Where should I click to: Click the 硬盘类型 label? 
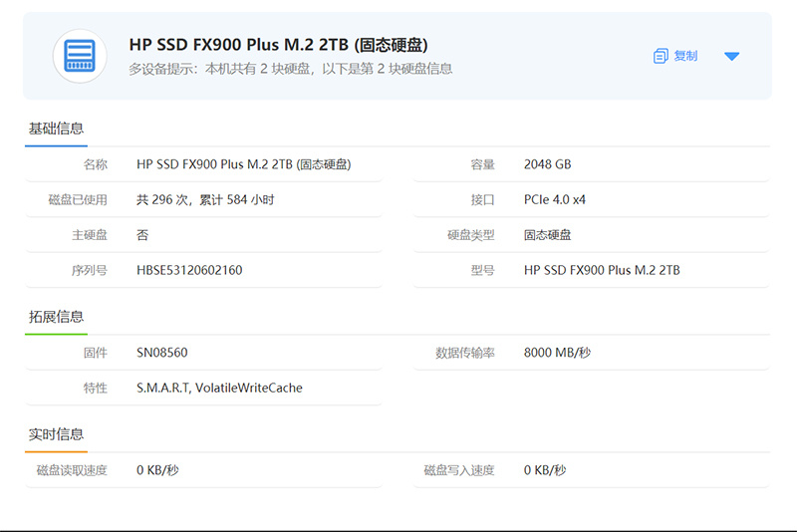click(x=471, y=235)
